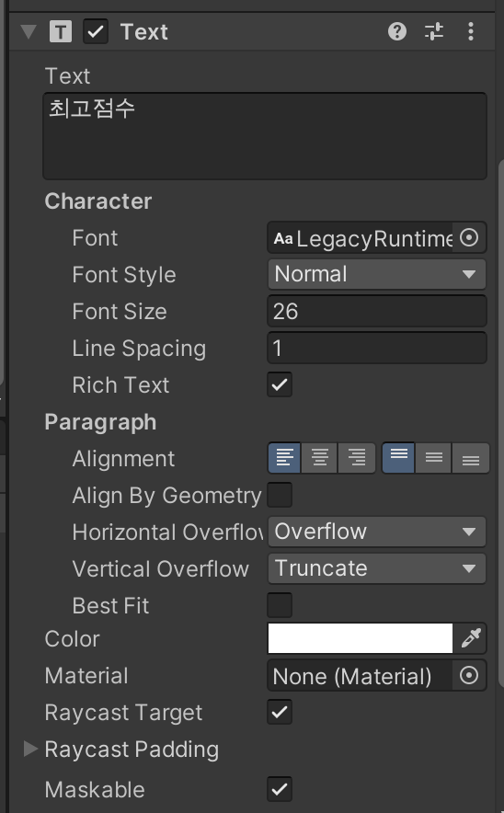504x813 pixels.
Task: Click the None (Material) field
Action: tap(361, 676)
